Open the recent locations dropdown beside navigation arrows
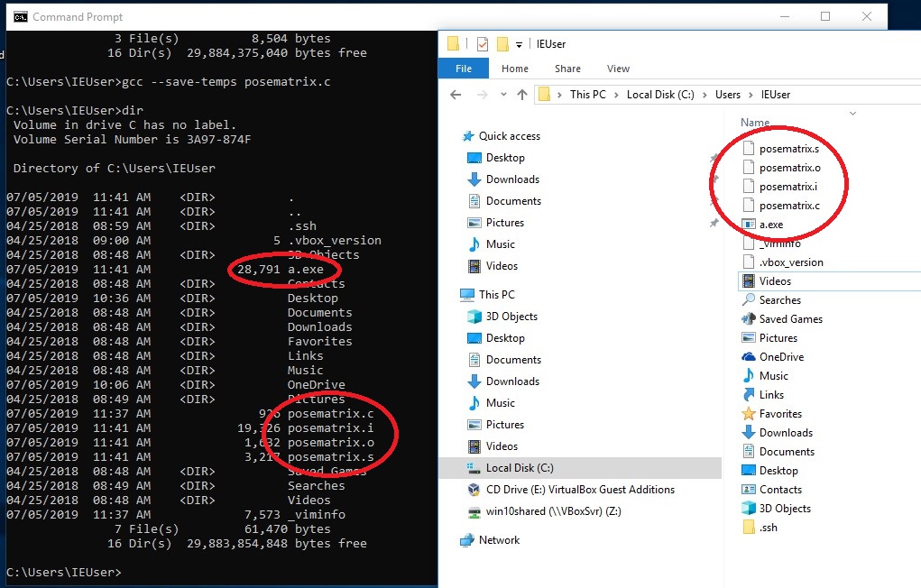This screenshot has width=921, height=588. point(503,94)
